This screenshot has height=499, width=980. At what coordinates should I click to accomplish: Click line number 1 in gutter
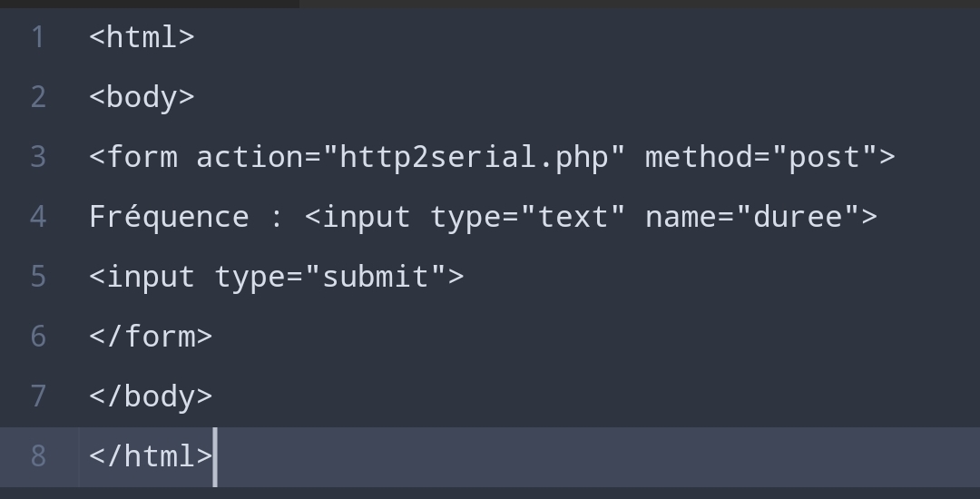[x=38, y=37]
